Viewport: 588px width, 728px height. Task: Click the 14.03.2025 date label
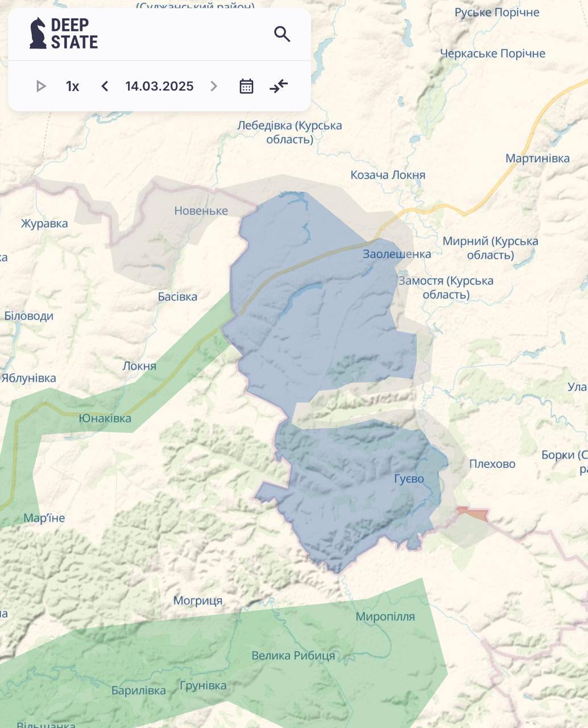pyautogui.click(x=159, y=86)
